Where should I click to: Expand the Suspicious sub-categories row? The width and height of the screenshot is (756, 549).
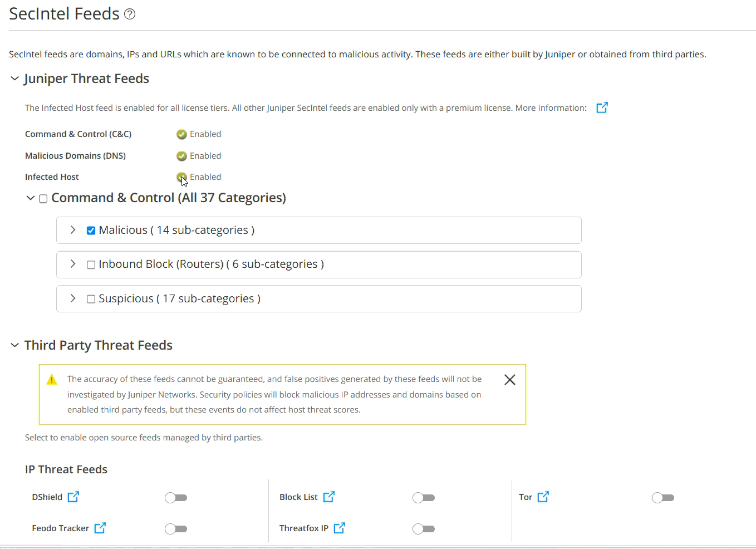pyautogui.click(x=73, y=298)
